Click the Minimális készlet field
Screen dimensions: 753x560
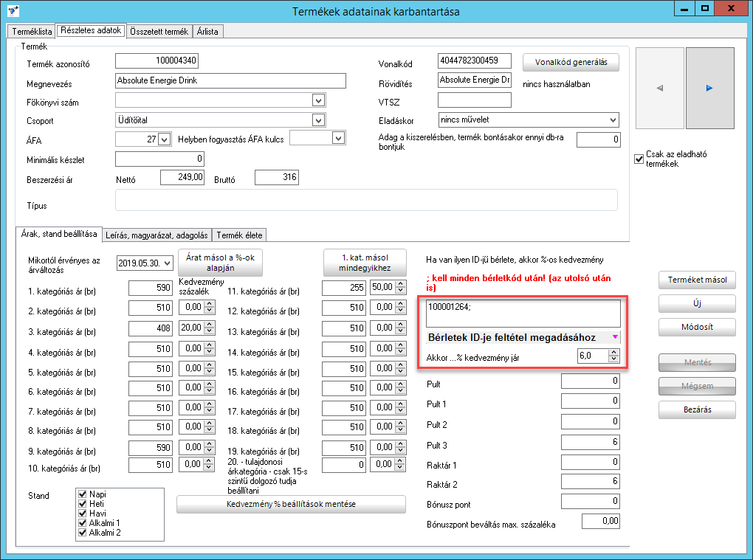click(x=160, y=159)
